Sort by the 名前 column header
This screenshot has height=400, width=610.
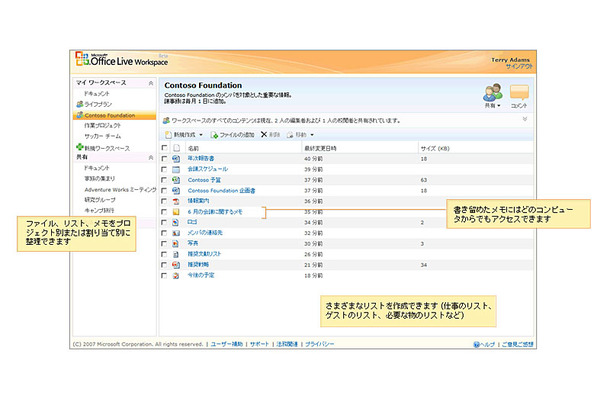(x=193, y=148)
